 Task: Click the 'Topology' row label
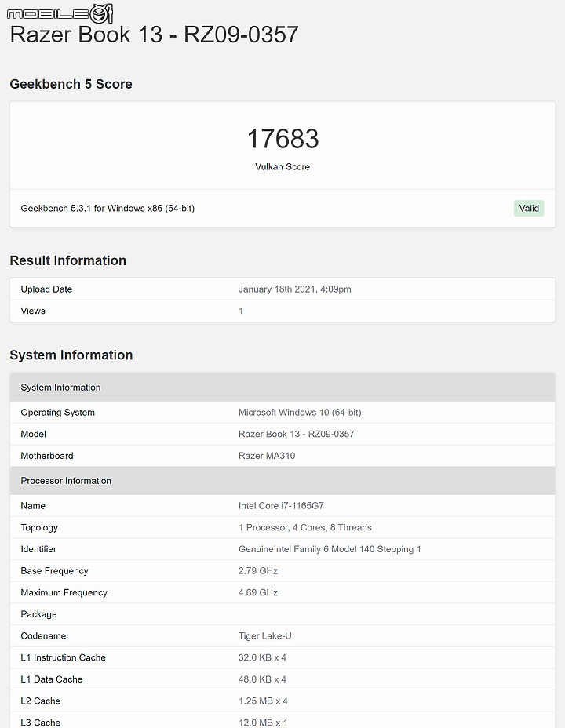(39, 527)
